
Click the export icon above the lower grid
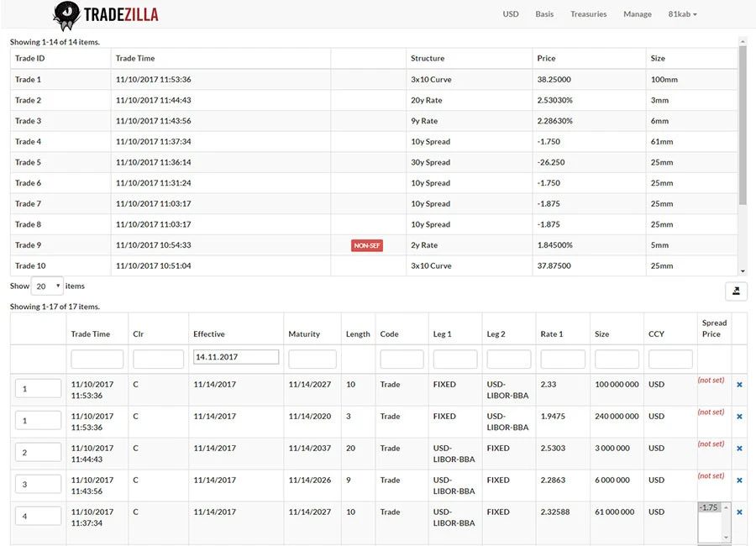tap(737, 290)
